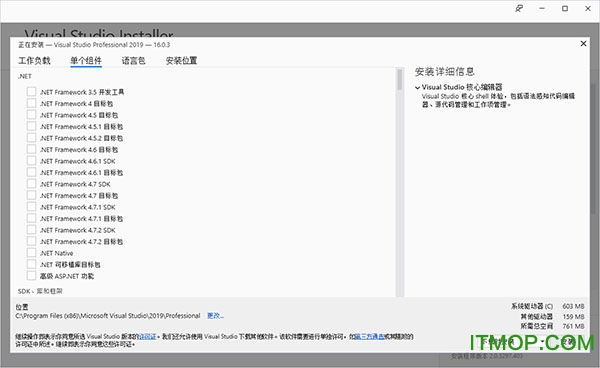Collapse the Visual Studio 核心编辑器 details section
Screen dimensions: 600x368
click(417, 87)
